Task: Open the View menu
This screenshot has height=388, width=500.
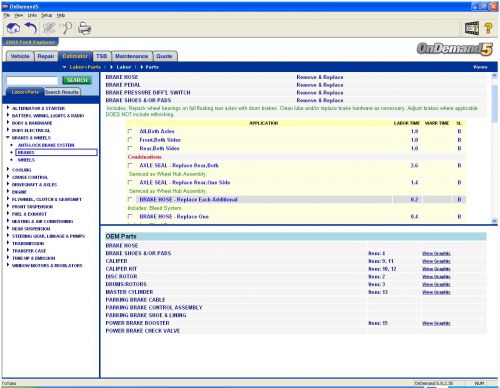Action: 19,15
